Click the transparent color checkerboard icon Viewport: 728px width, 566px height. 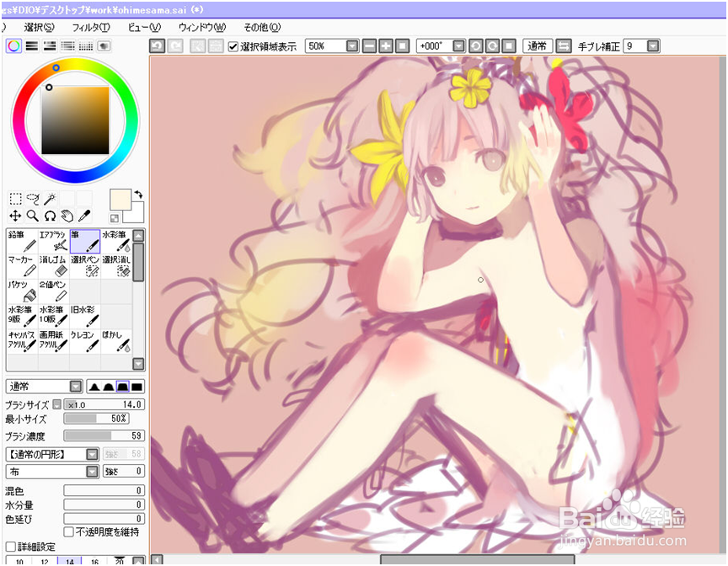(x=115, y=218)
